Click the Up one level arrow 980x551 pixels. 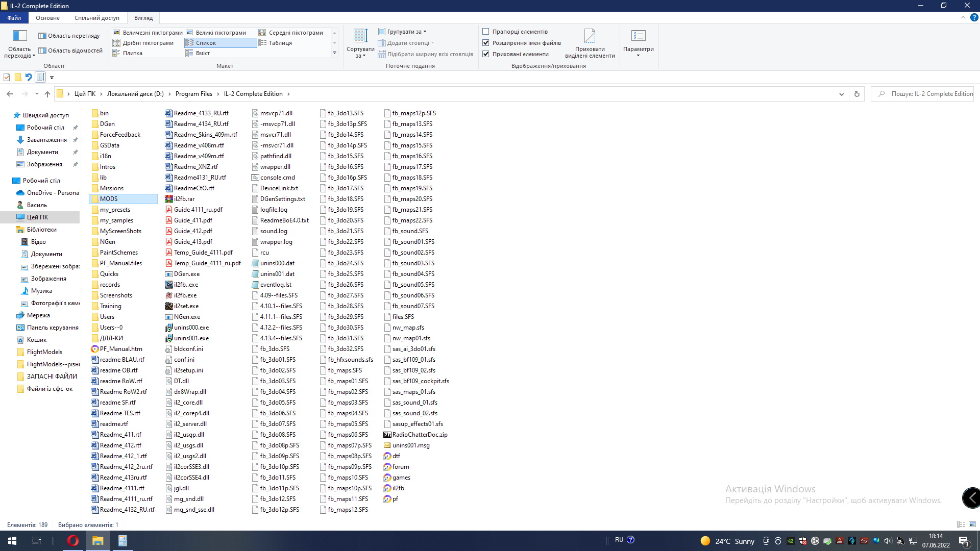point(47,94)
